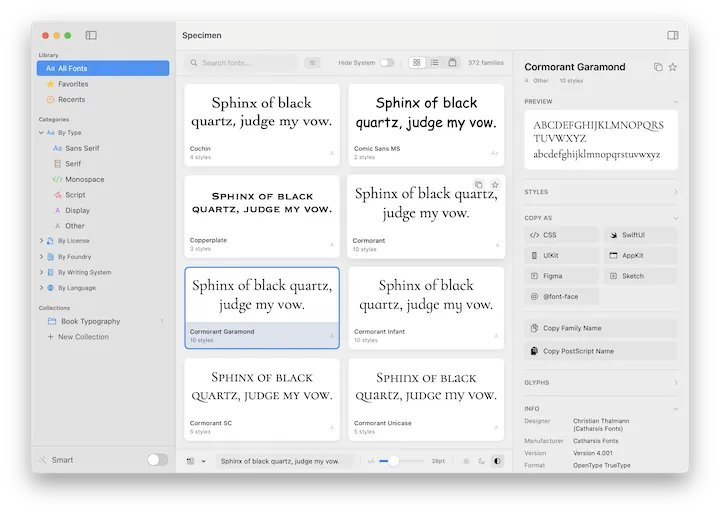Image resolution: width=720 pixels, height=514 pixels.
Task: Click the alphabet preview box
Action: pyautogui.click(x=601, y=140)
